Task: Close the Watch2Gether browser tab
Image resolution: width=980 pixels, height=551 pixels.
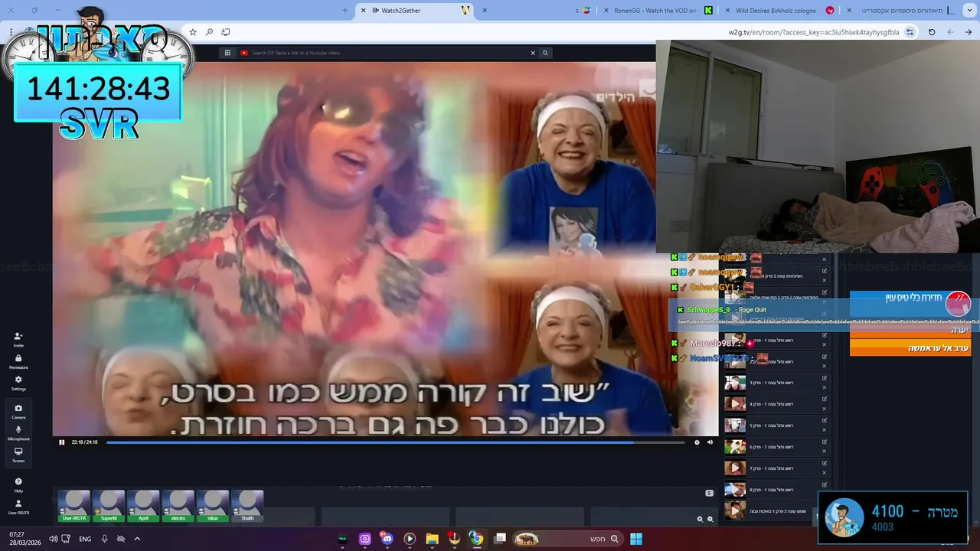Action: pyautogui.click(x=364, y=10)
